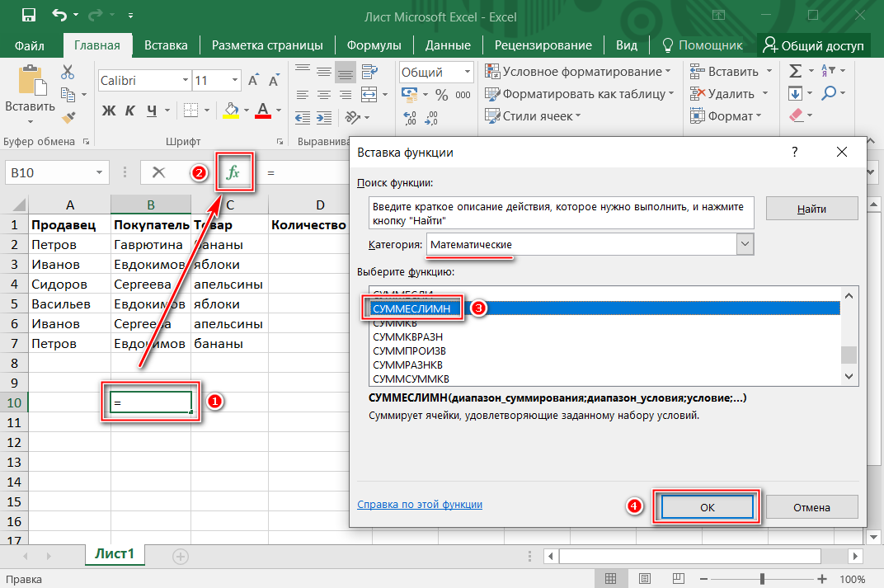Toggle italic formatting (К)

(x=129, y=111)
